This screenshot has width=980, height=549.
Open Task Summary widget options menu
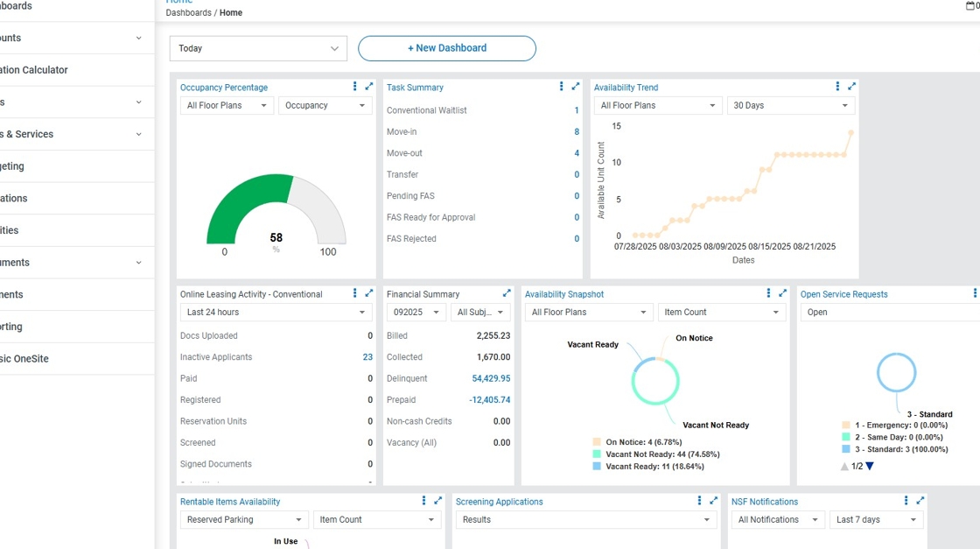tap(561, 87)
